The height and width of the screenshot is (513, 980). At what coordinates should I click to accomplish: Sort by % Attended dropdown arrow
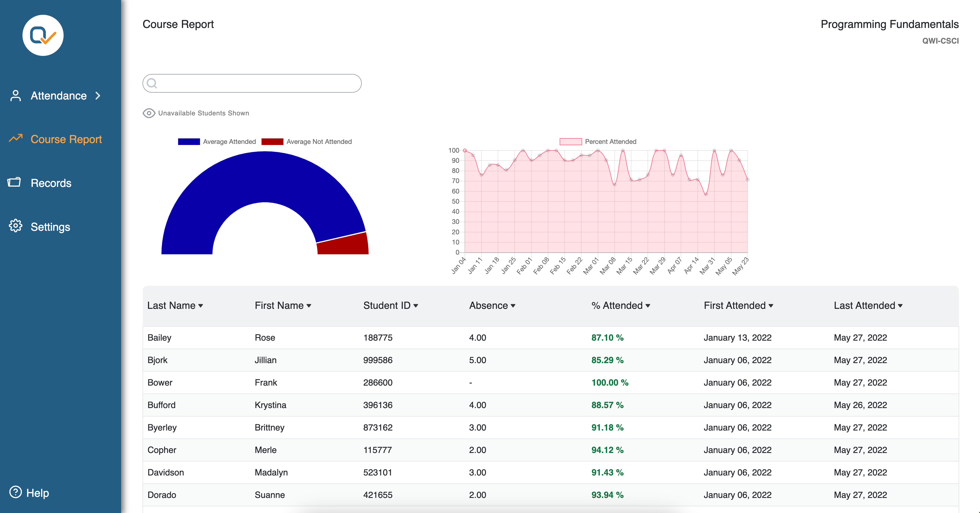tap(648, 306)
